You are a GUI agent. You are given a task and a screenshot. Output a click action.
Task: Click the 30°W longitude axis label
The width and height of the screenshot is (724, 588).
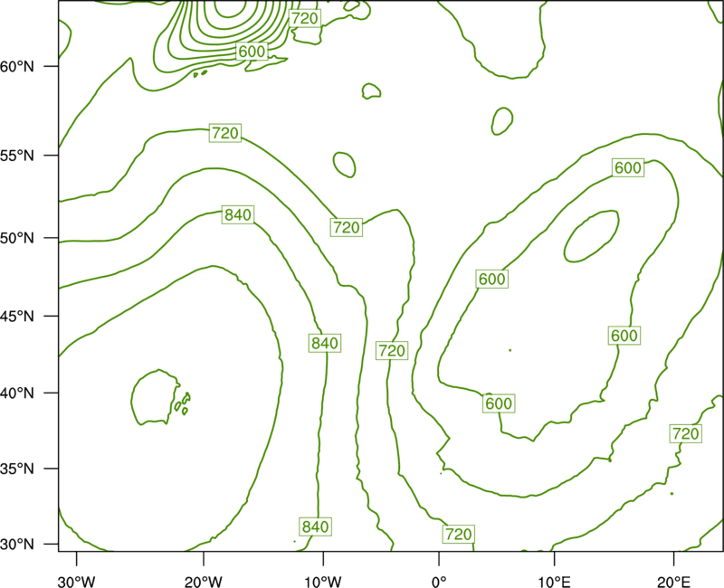pos(77,582)
